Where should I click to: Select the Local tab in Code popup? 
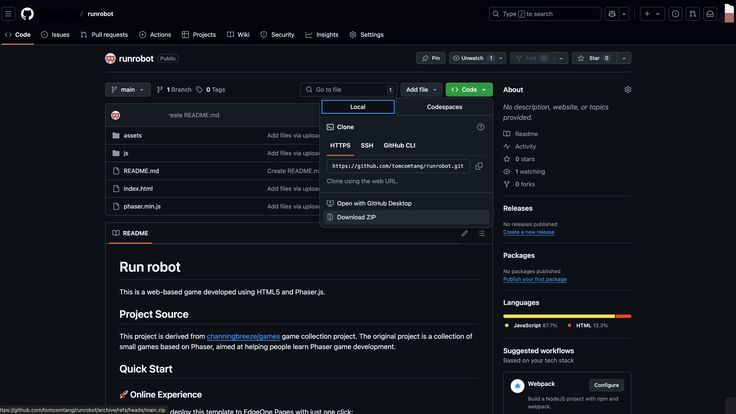click(358, 107)
